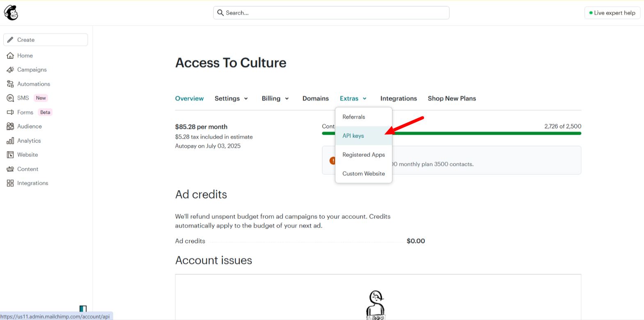
Task: Click the Website icon in sidebar
Action: 10,155
